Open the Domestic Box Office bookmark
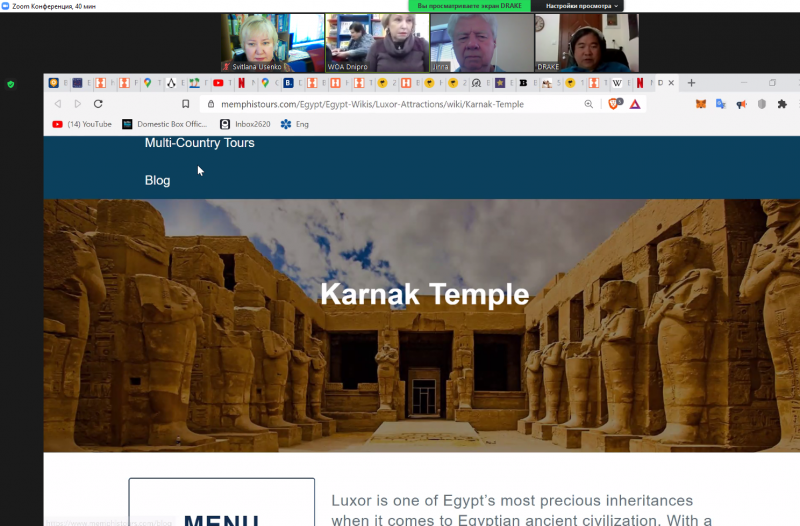 coord(165,124)
